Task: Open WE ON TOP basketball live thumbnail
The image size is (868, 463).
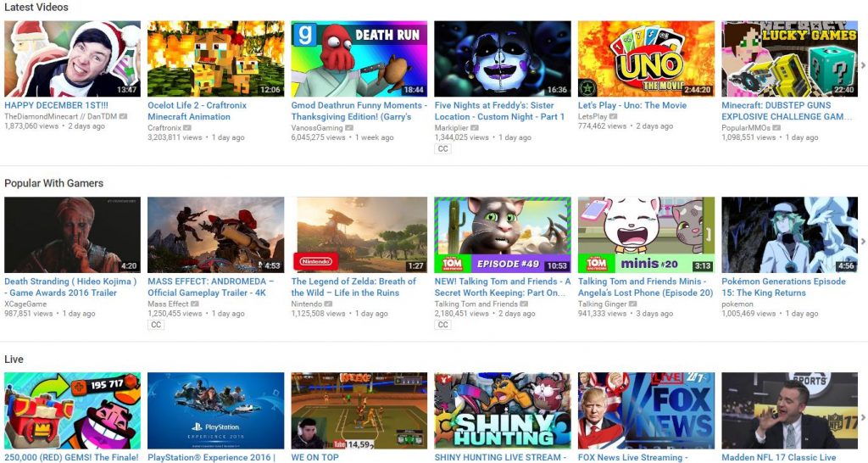Action: [359, 410]
